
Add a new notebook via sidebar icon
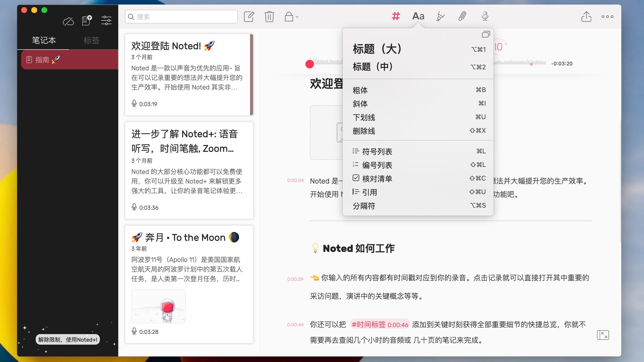click(87, 20)
